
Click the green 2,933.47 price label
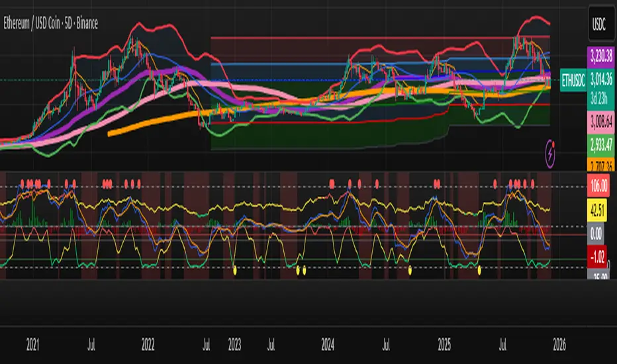point(601,142)
